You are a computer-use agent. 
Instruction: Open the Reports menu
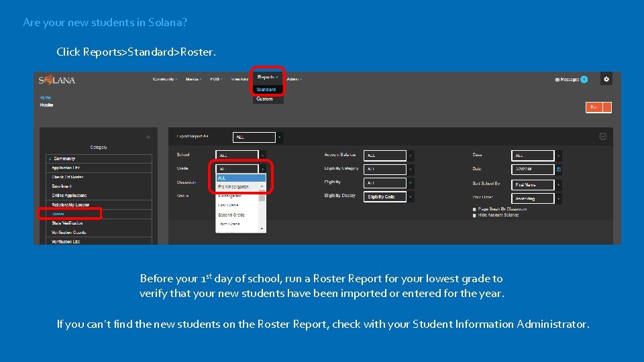[268, 77]
